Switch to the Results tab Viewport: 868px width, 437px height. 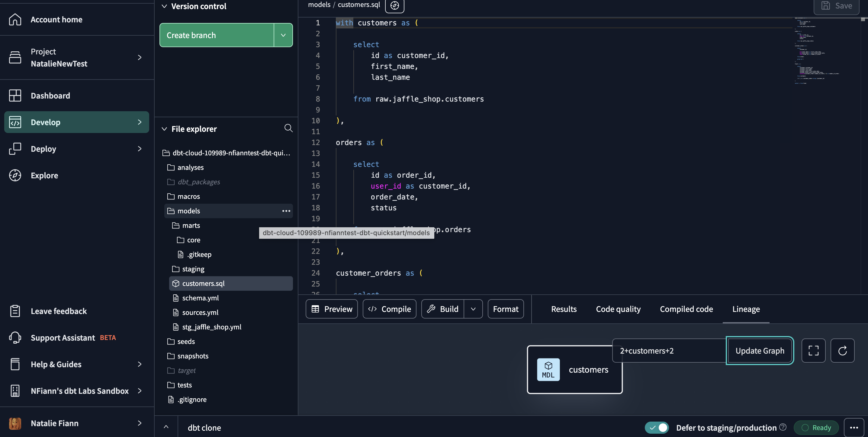[x=563, y=309]
